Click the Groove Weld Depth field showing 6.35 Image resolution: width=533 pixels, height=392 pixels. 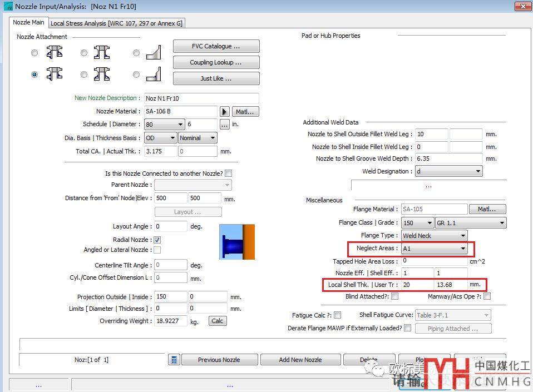coord(448,158)
